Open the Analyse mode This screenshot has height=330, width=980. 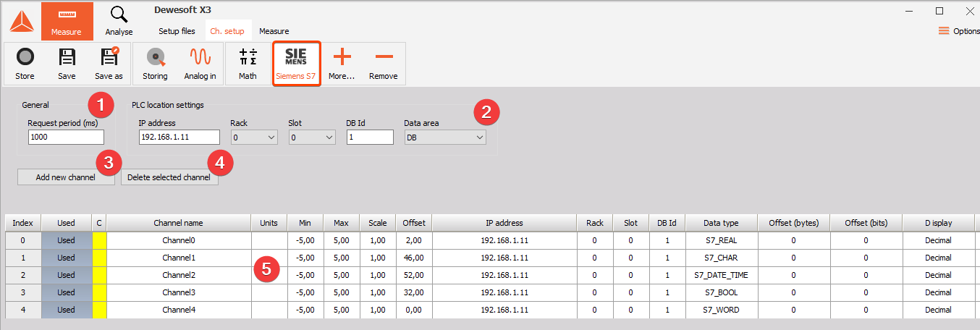point(119,21)
